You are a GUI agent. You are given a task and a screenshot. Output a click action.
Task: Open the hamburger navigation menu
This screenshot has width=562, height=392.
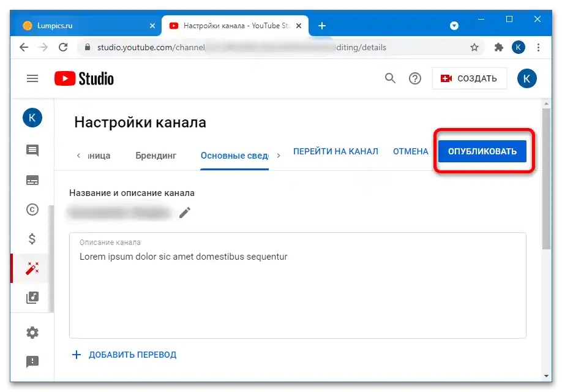click(x=32, y=78)
